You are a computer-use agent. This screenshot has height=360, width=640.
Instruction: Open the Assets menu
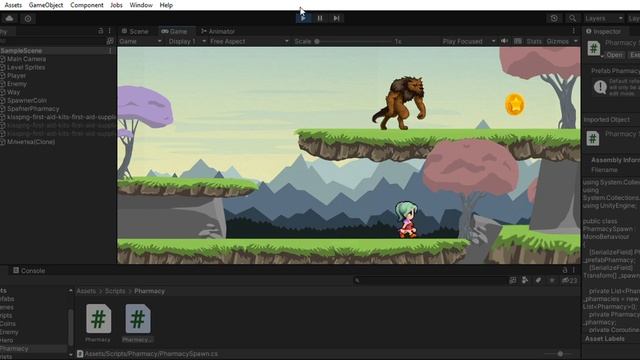point(13,5)
